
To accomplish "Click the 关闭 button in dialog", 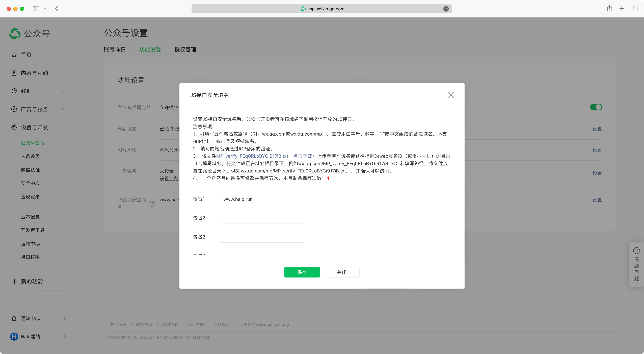I will point(341,272).
